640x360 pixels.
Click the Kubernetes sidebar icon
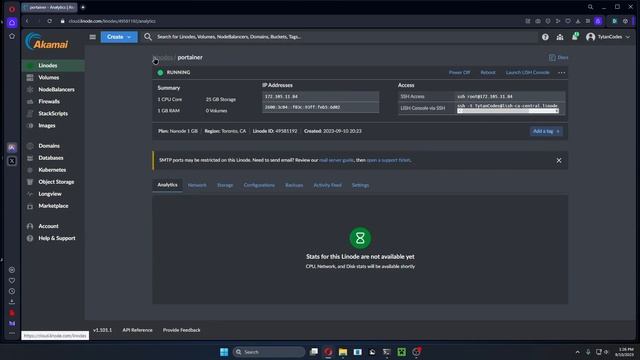click(30, 170)
